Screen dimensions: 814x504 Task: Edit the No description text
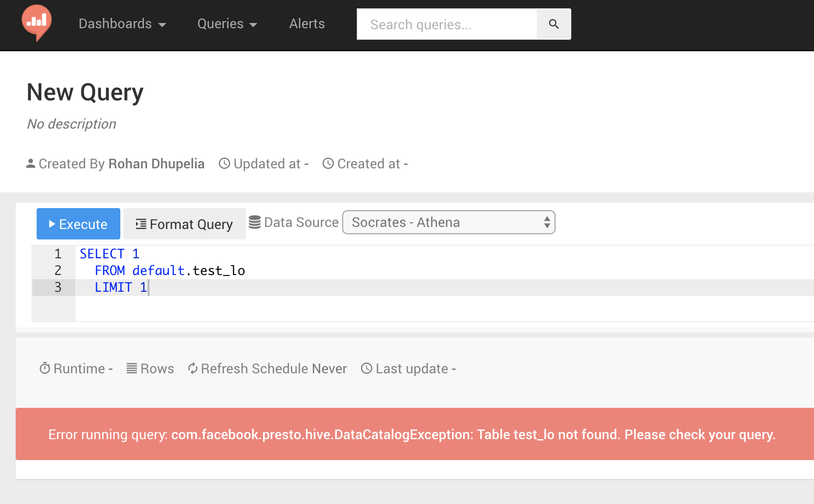click(72, 124)
